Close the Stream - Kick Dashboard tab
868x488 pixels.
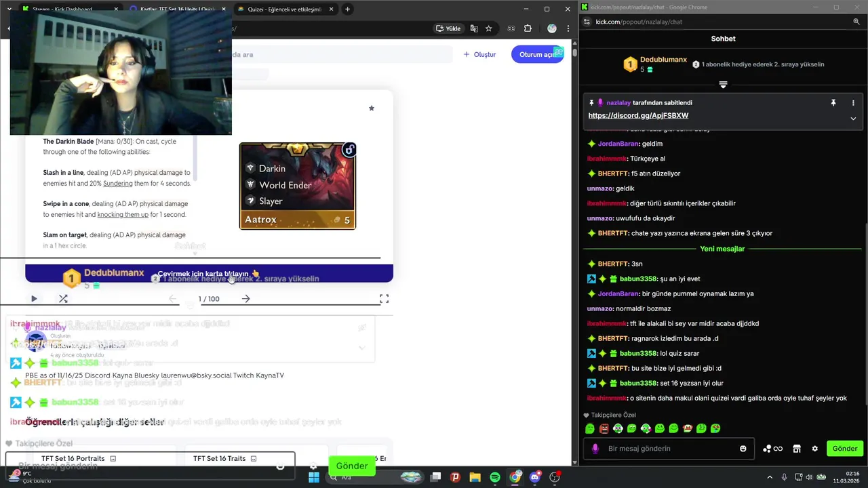116,9
